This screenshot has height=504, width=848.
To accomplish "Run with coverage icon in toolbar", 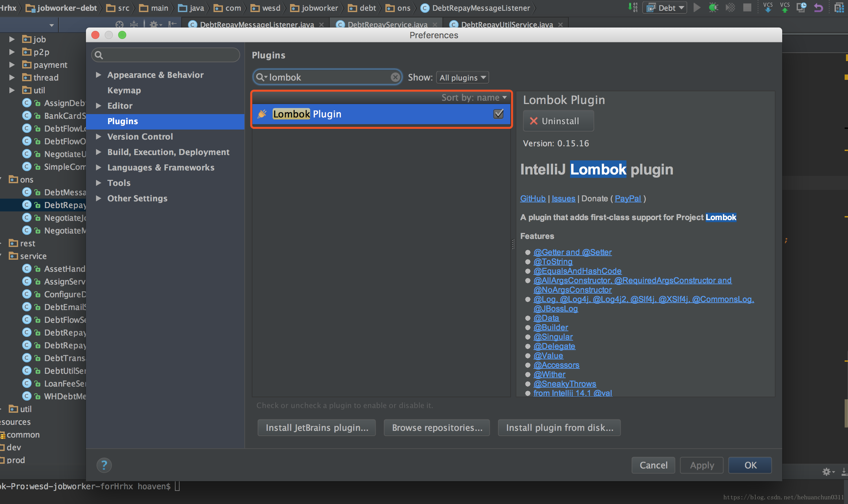I will 730,7.
